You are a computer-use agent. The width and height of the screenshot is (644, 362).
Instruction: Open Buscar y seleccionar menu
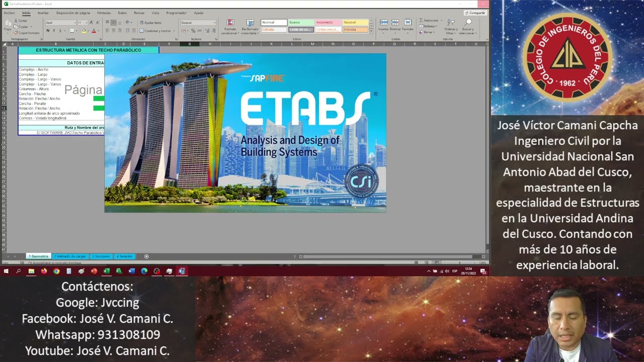click(468, 27)
